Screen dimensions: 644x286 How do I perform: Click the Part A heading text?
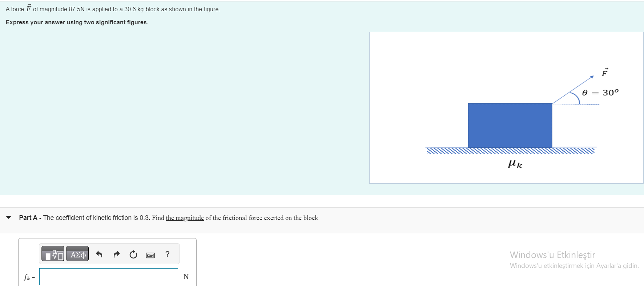tap(28, 218)
